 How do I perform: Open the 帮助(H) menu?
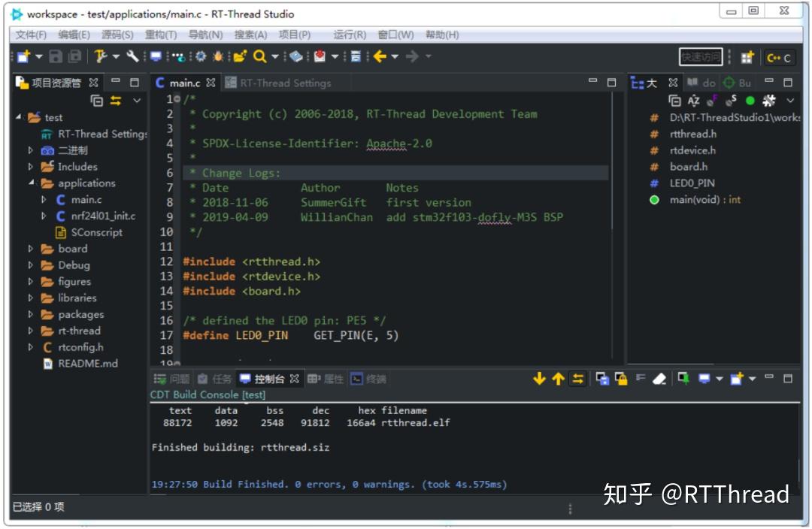(x=442, y=35)
